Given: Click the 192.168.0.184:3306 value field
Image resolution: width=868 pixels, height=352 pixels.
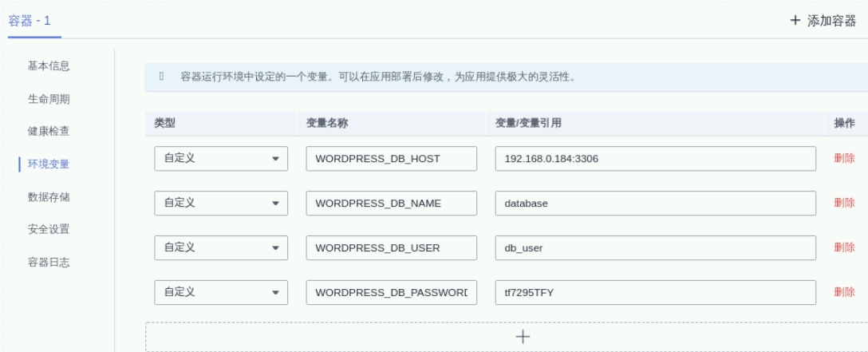Looking at the screenshot, I should pos(655,159).
